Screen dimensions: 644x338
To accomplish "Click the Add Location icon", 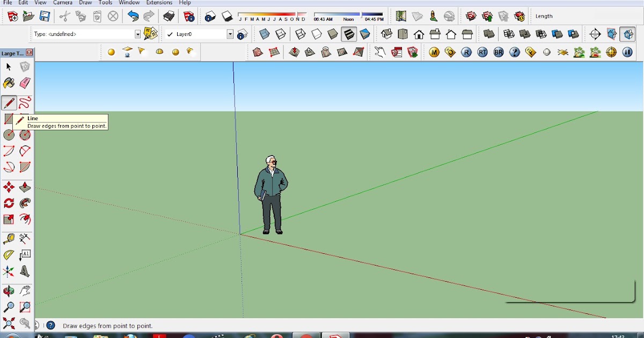I will pos(401,16).
